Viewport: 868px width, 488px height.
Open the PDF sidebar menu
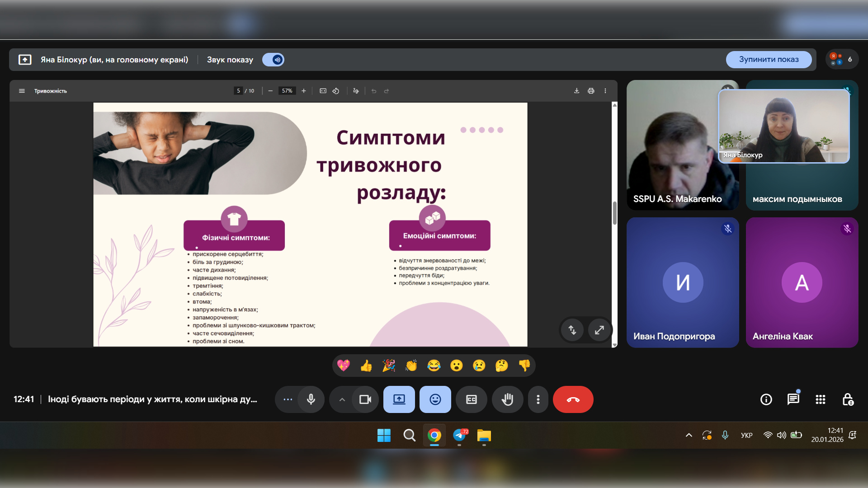coord(22,91)
